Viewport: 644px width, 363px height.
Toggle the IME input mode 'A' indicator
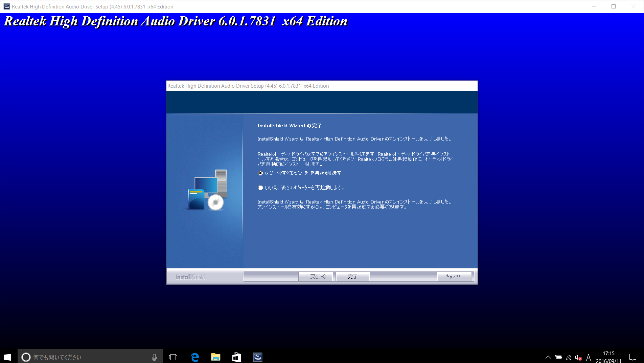pyautogui.click(x=589, y=357)
